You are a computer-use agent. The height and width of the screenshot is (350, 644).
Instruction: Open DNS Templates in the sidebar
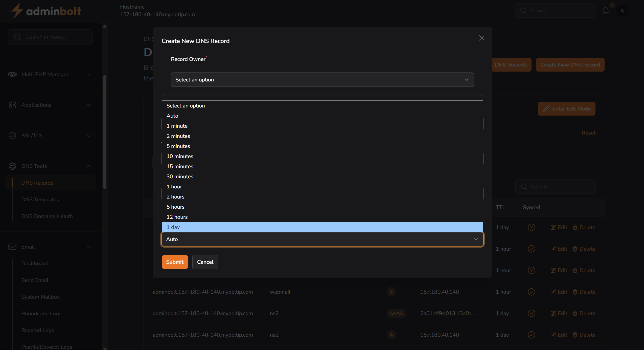[x=40, y=200]
